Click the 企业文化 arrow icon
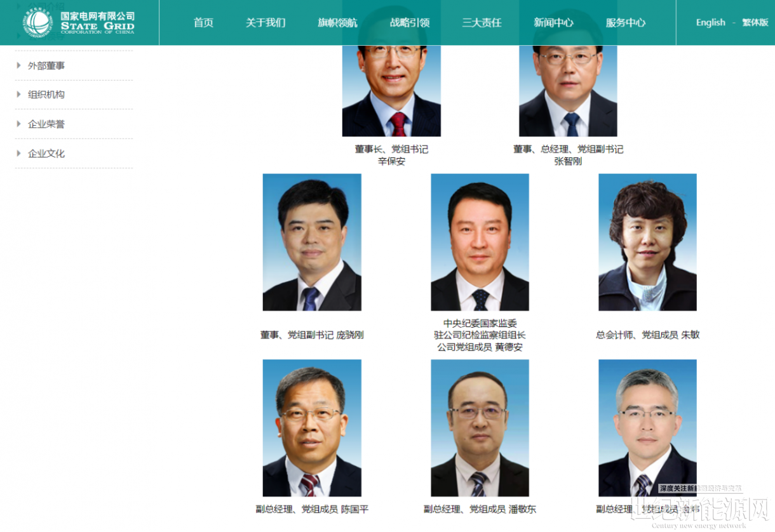The image size is (775, 532). 19,153
